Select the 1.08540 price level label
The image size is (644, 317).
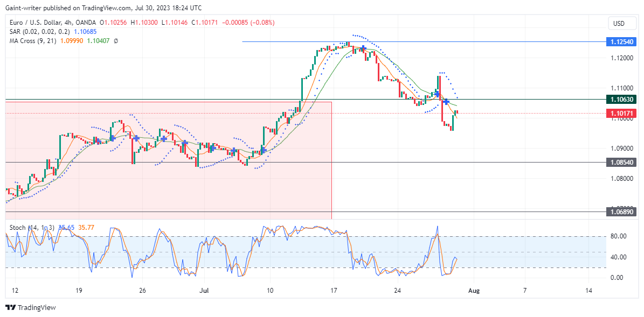(621, 163)
